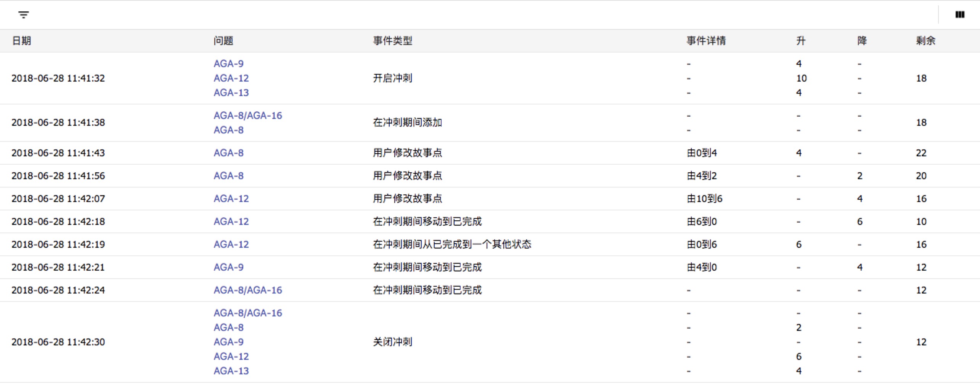The image size is (980, 385).
Task: Click the 升 value 10 in 开启冲刺 row
Action: coord(801,78)
